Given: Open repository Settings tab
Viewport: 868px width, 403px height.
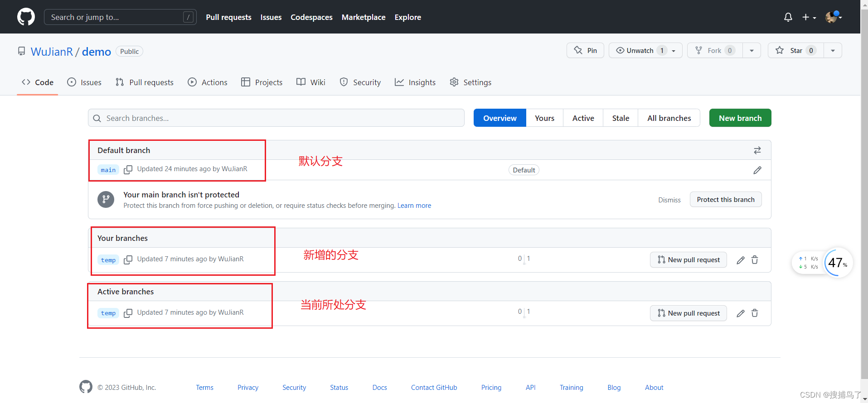Looking at the screenshot, I should click(470, 82).
